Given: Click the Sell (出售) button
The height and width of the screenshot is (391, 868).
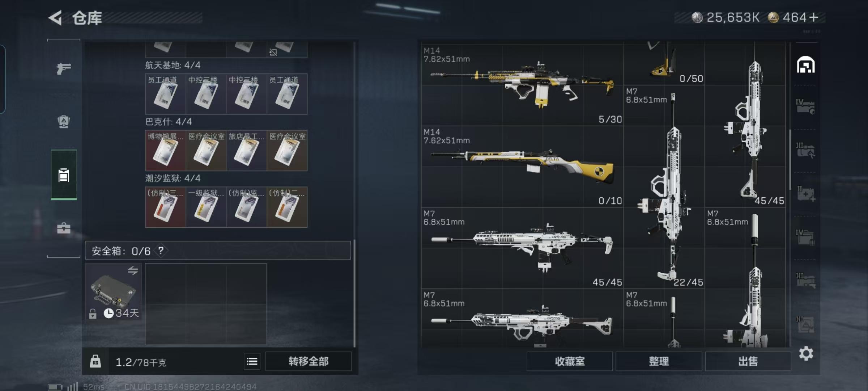Looking at the screenshot, I should pos(748,361).
